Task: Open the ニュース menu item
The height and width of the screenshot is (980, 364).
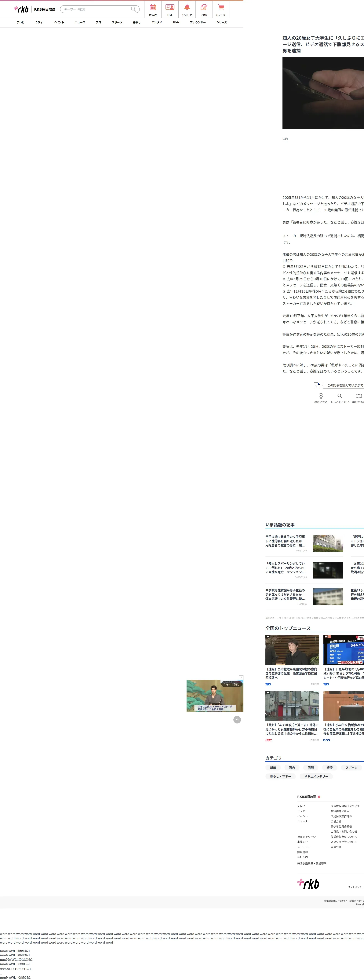Action: pyautogui.click(x=80, y=22)
